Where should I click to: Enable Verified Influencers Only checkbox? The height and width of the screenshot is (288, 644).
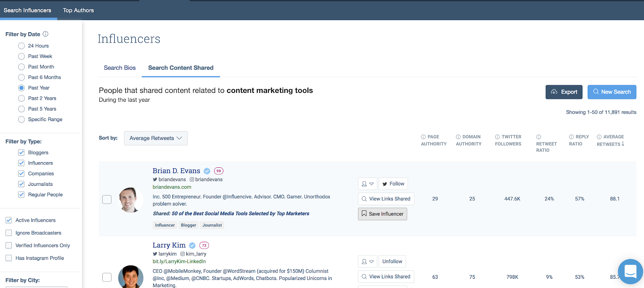click(x=9, y=245)
